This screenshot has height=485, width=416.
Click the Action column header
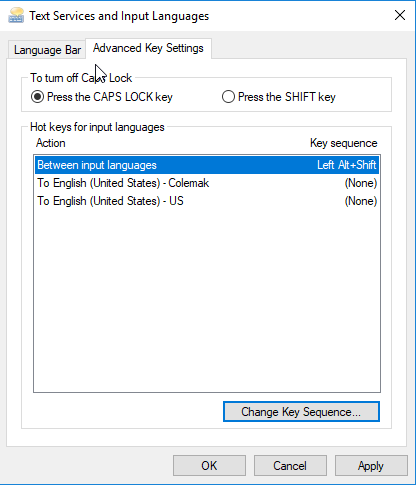point(51,143)
